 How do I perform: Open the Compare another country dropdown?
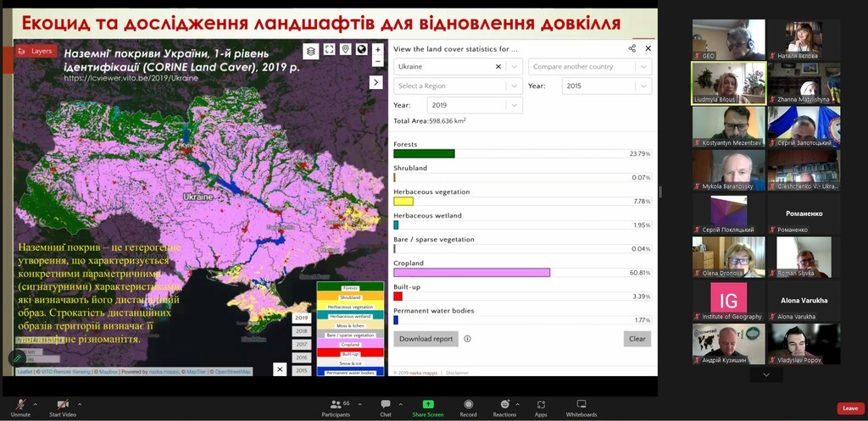coord(590,66)
